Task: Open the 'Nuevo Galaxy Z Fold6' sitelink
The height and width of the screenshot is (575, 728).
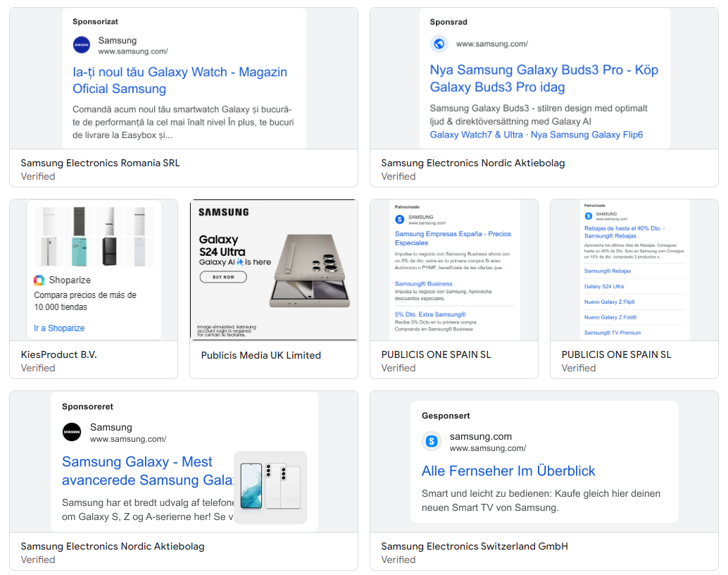Action: tap(610, 317)
